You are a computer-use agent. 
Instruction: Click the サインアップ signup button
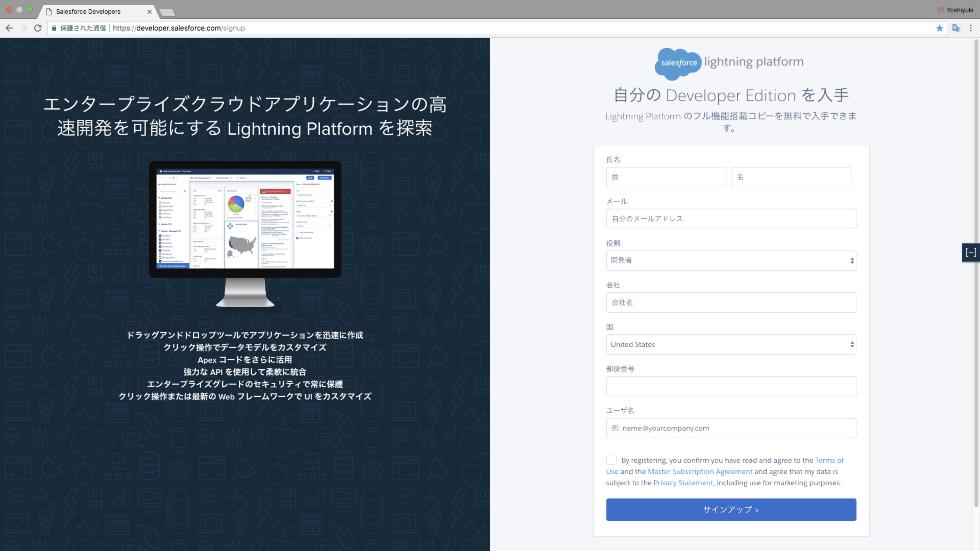point(731,510)
